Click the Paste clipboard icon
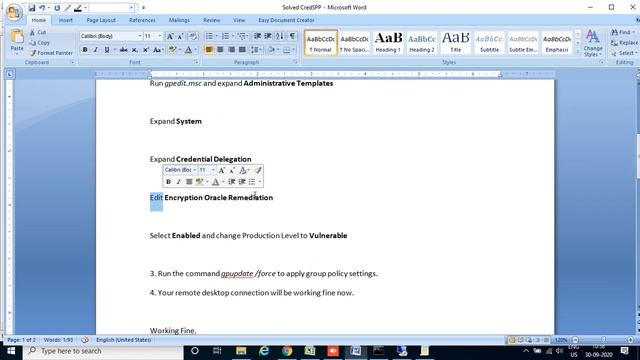640x360 pixels. coord(17,37)
